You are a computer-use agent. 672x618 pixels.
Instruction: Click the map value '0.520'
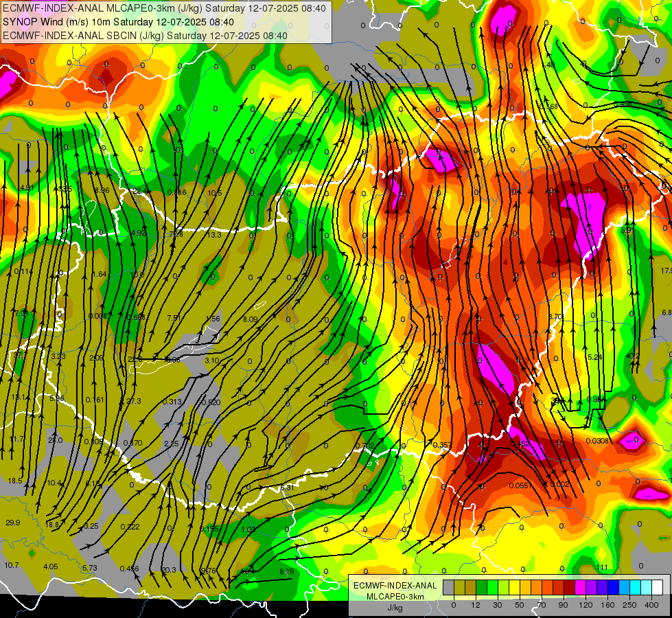[211, 402]
